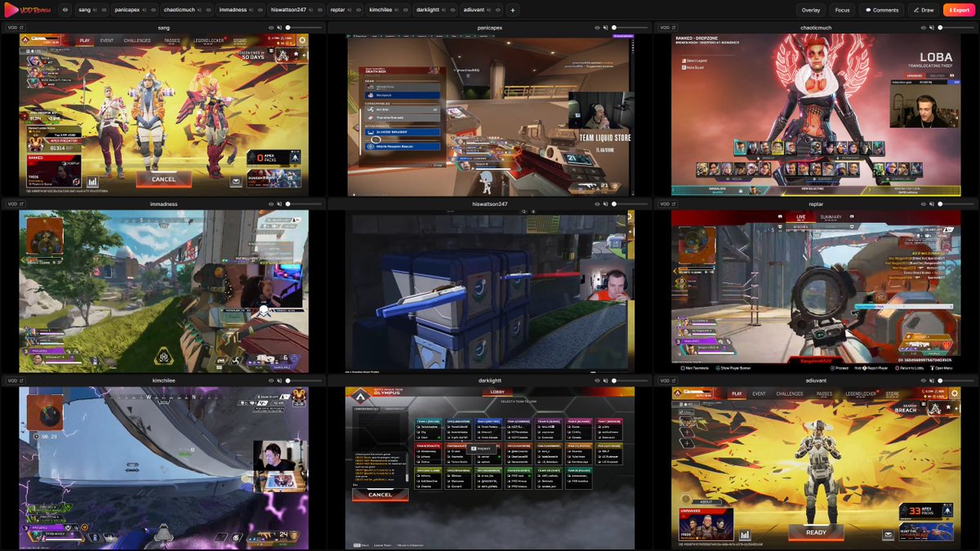The image size is (980, 551).
Task: Click the orange Export button
Action: pos(959,10)
